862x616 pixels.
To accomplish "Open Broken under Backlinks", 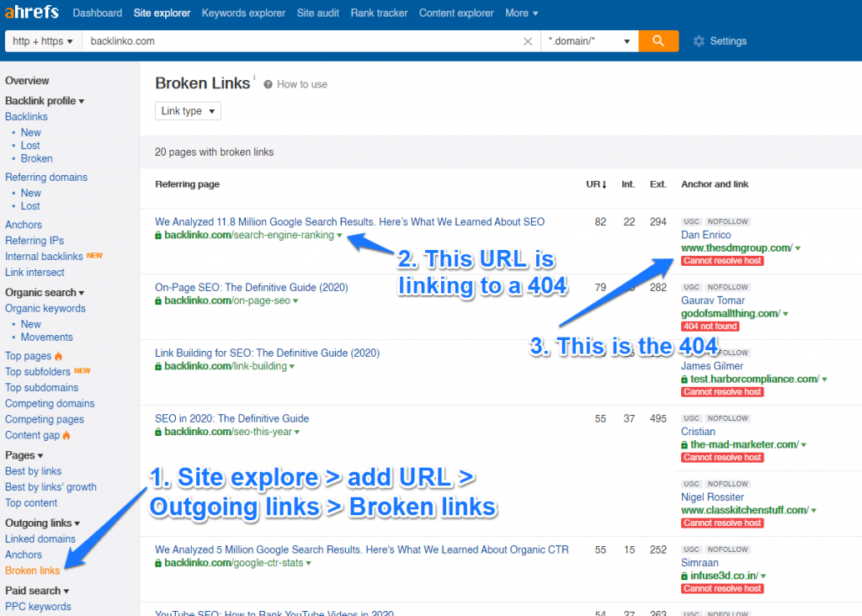I will tap(37, 158).
